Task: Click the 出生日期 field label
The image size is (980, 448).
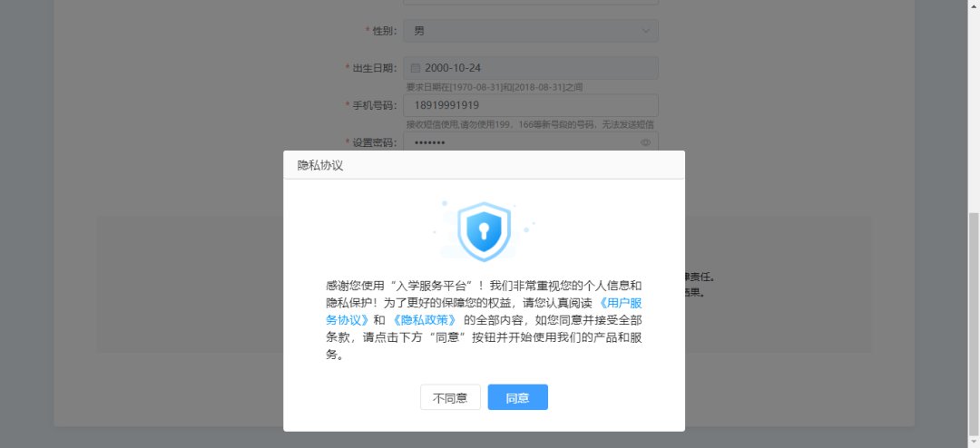Action: coord(375,68)
